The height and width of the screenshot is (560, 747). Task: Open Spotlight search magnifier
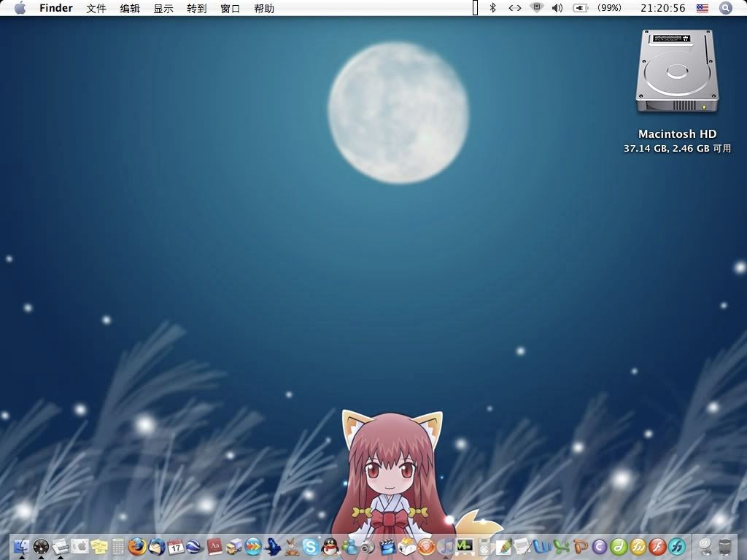(726, 8)
